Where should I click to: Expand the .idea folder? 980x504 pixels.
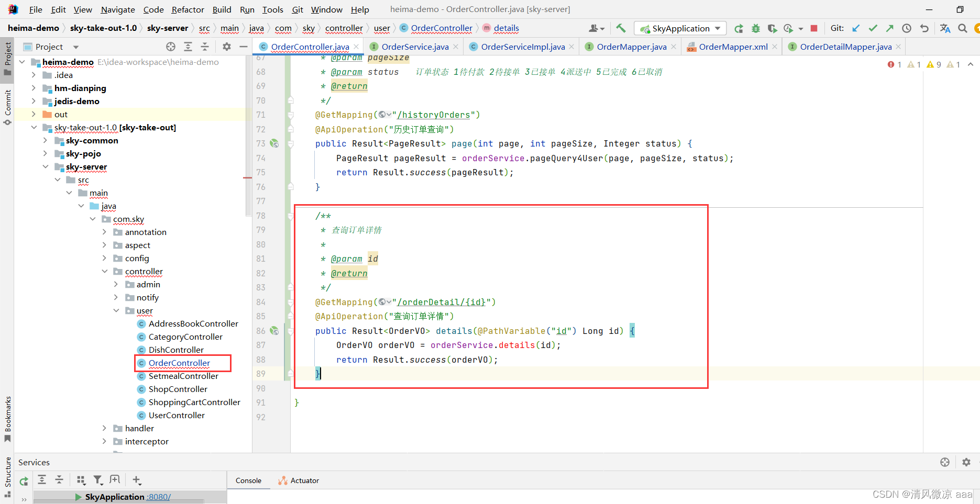(x=34, y=75)
